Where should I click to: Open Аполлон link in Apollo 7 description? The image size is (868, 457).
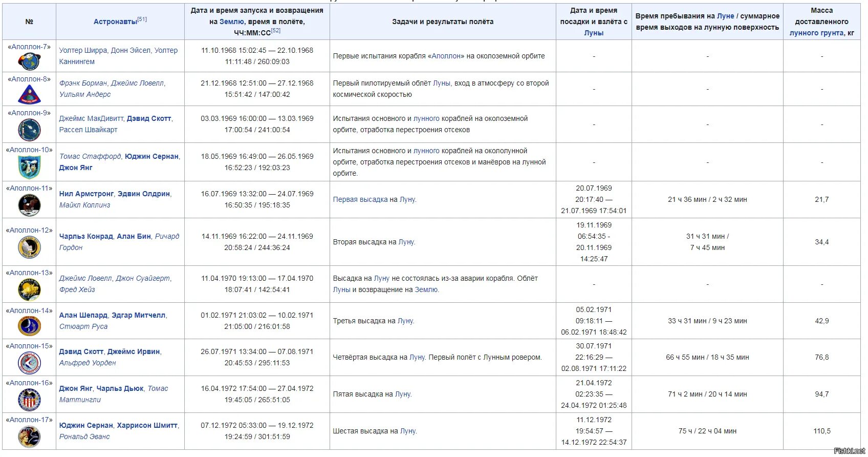coord(447,56)
